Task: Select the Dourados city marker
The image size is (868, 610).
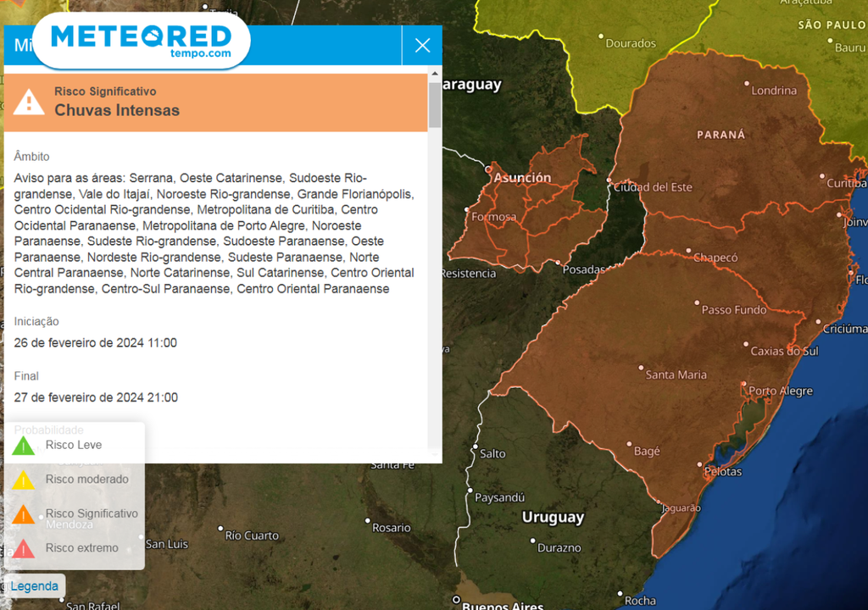Action: (601, 36)
